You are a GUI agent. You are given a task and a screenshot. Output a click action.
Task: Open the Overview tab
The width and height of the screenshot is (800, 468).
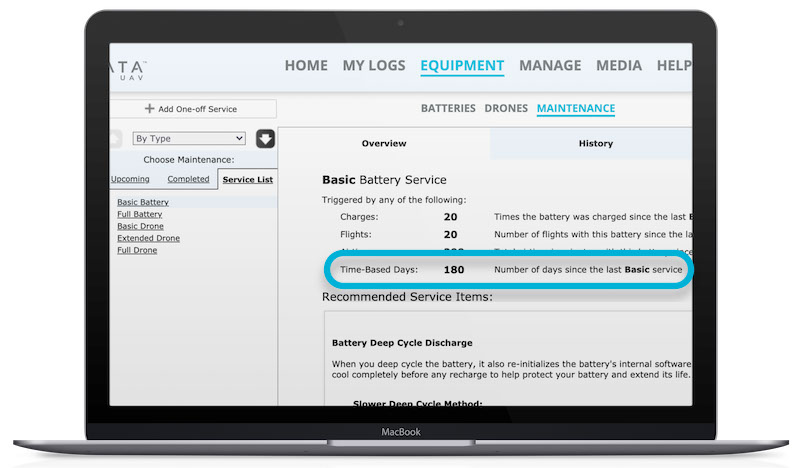click(x=384, y=143)
